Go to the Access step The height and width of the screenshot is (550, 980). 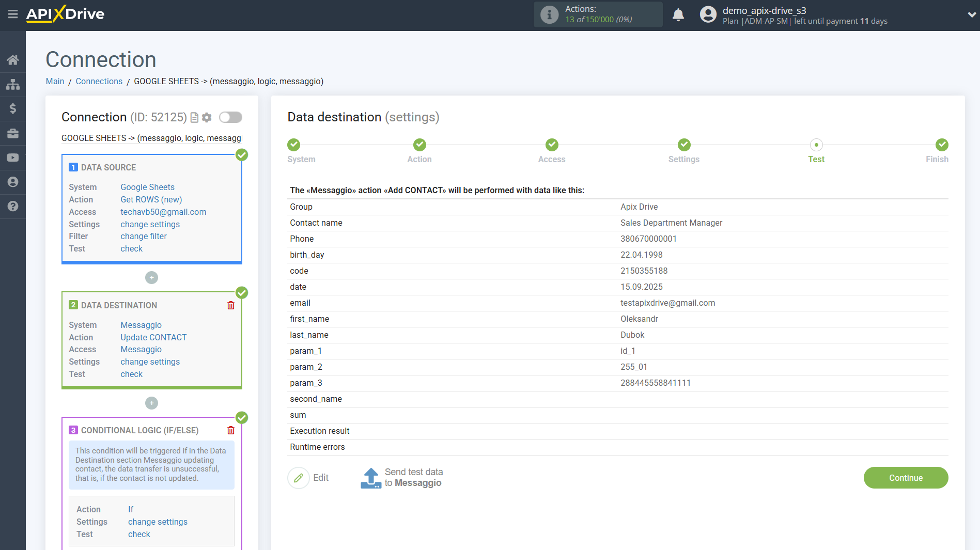tap(552, 145)
